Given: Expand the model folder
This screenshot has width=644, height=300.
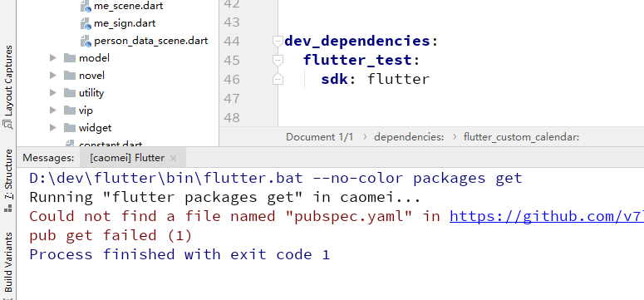Looking at the screenshot, I should (52, 58).
